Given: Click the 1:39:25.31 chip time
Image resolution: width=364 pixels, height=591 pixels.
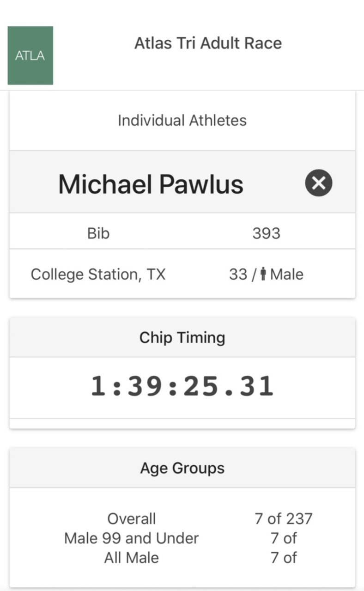Looking at the screenshot, I should click(182, 386).
